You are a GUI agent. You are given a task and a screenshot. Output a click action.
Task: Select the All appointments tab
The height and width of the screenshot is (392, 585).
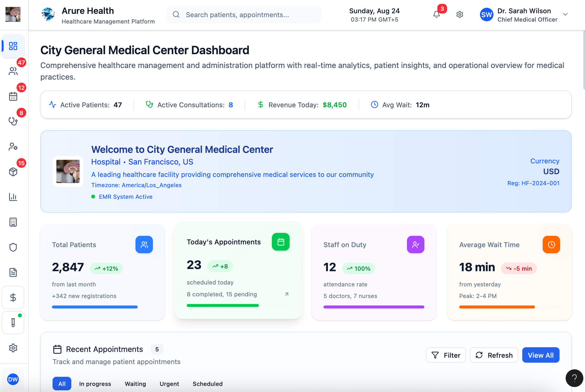click(x=62, y=384)
